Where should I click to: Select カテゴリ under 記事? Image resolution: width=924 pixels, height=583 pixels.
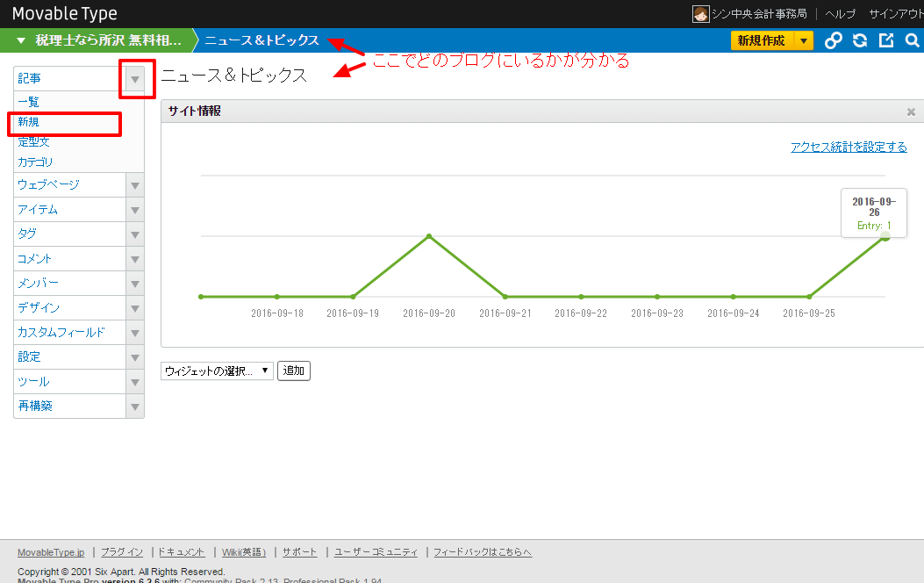35,162
